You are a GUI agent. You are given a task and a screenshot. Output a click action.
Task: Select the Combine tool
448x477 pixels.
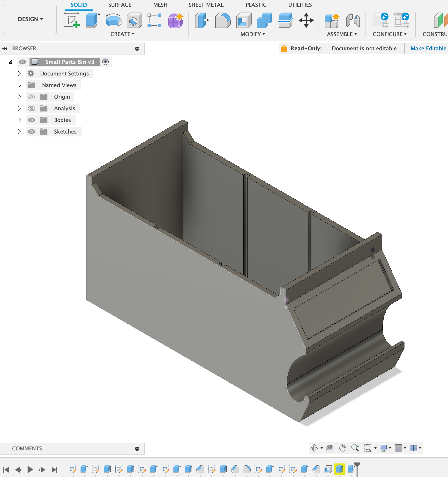pyautogui.click(x=264, y=20)
